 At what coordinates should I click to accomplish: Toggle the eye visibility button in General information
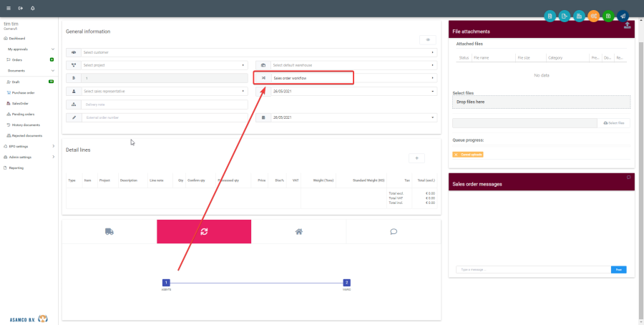(x=427, y=40)
